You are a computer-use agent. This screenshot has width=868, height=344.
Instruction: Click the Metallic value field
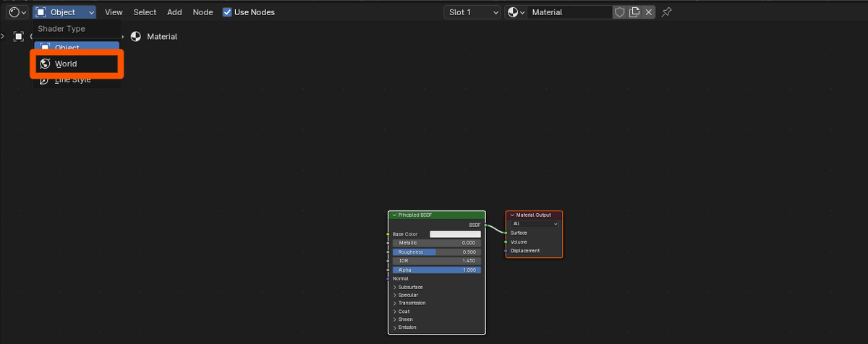click(437, 243)
